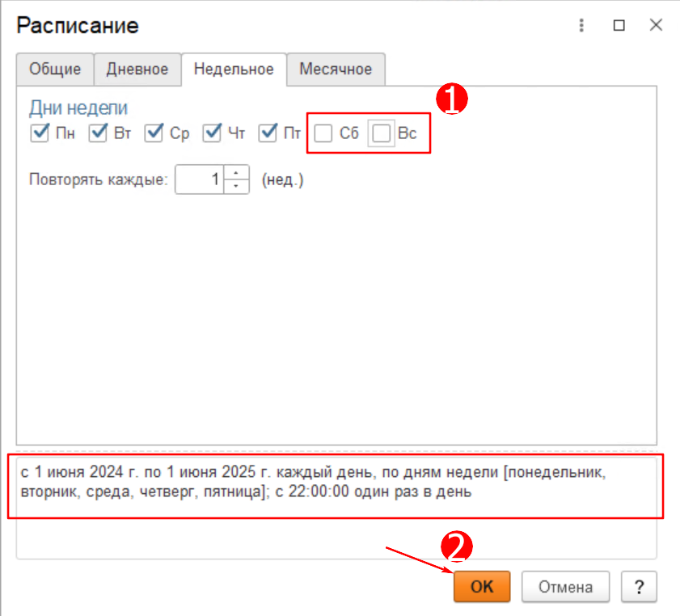Viewport: 680px width, 616px height.
Task: Click the Повторять каждые number field
Action: click(x=200, y=179)
